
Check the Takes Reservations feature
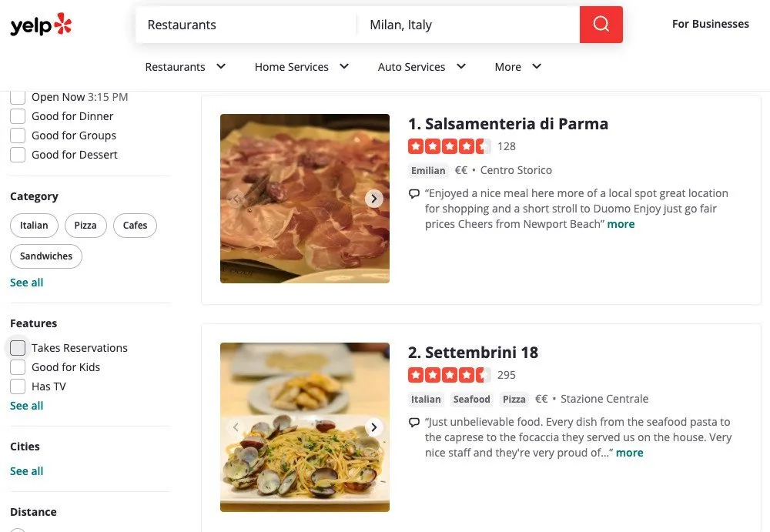(x=18, y=347)
